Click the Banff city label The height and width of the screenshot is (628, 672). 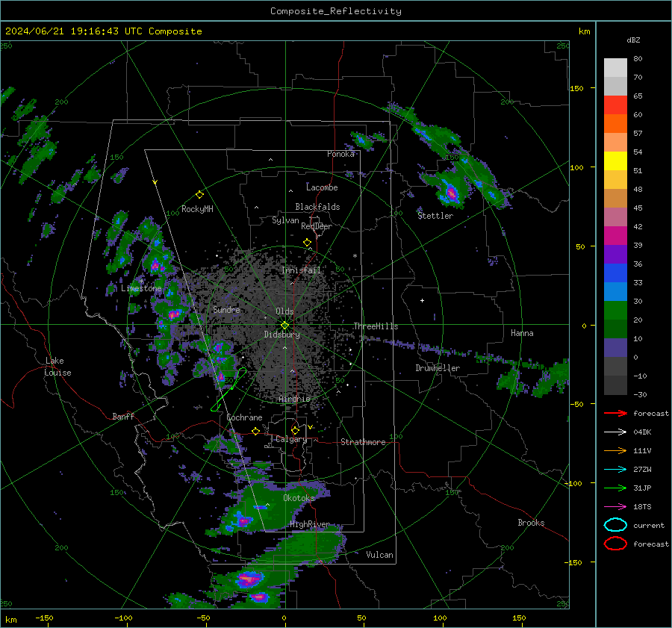[x=123, y=416]
